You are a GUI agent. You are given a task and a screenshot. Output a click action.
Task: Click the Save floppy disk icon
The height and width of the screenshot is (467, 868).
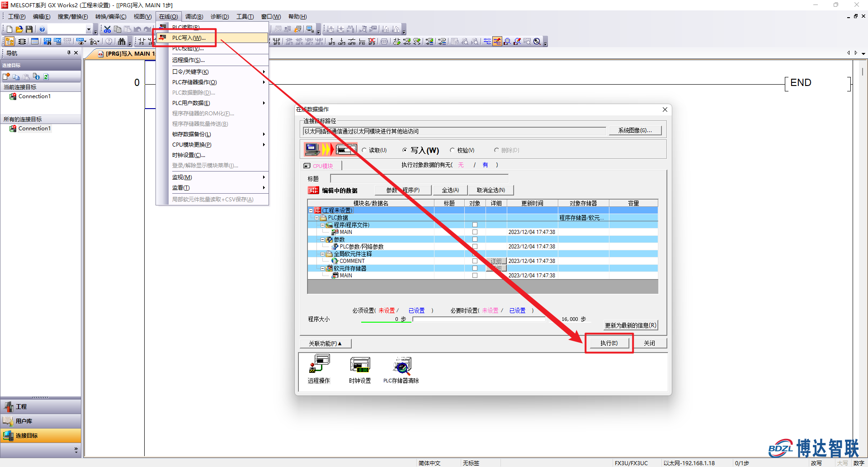click(29, 29)
